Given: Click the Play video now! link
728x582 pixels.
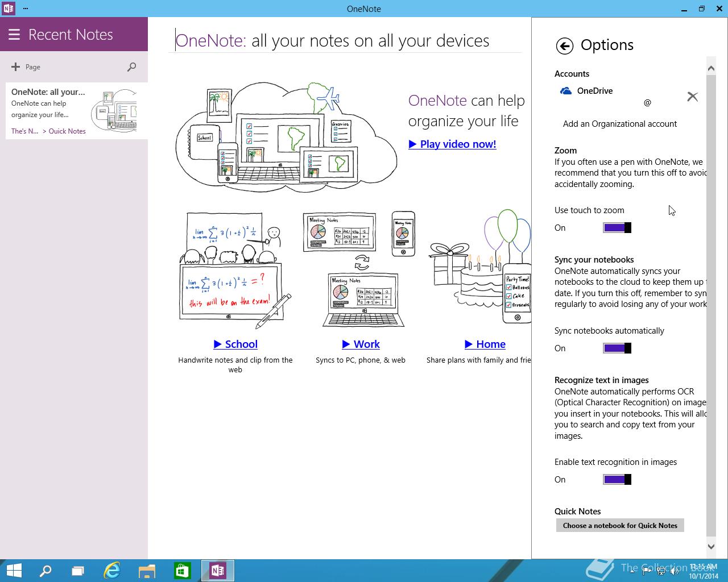Looking at the screenshot, I should coord(452,144).
